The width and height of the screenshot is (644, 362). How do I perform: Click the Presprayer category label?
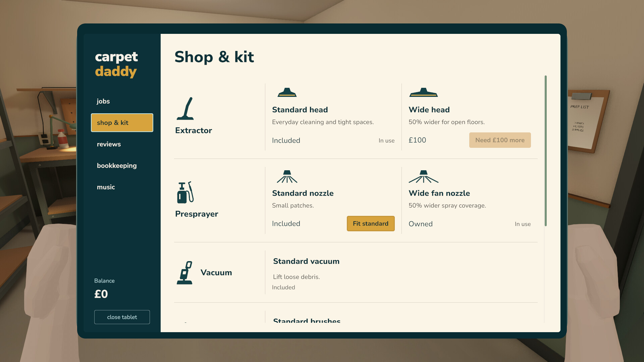(197, 214)
